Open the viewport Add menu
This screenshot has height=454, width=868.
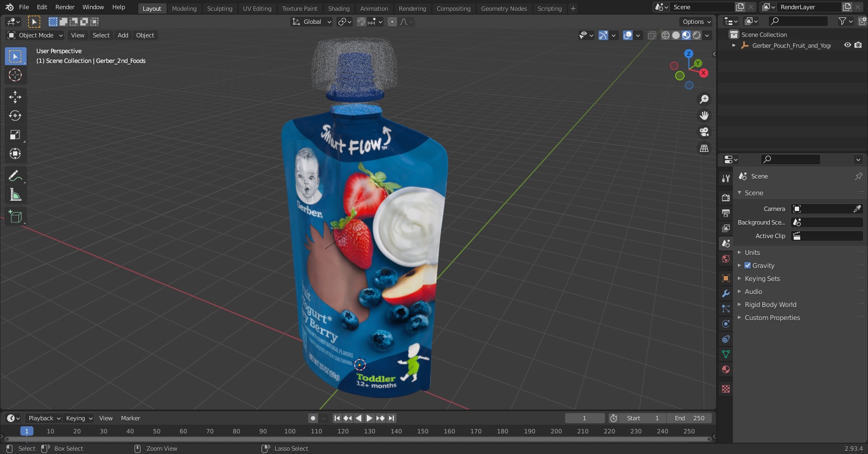point(123,35)
